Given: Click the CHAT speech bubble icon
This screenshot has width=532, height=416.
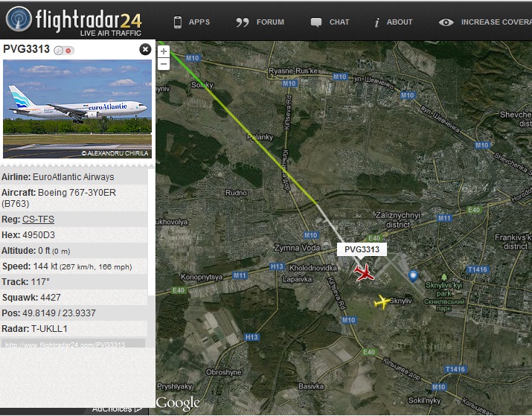Looking at the screenshot, I should [316, 22].
